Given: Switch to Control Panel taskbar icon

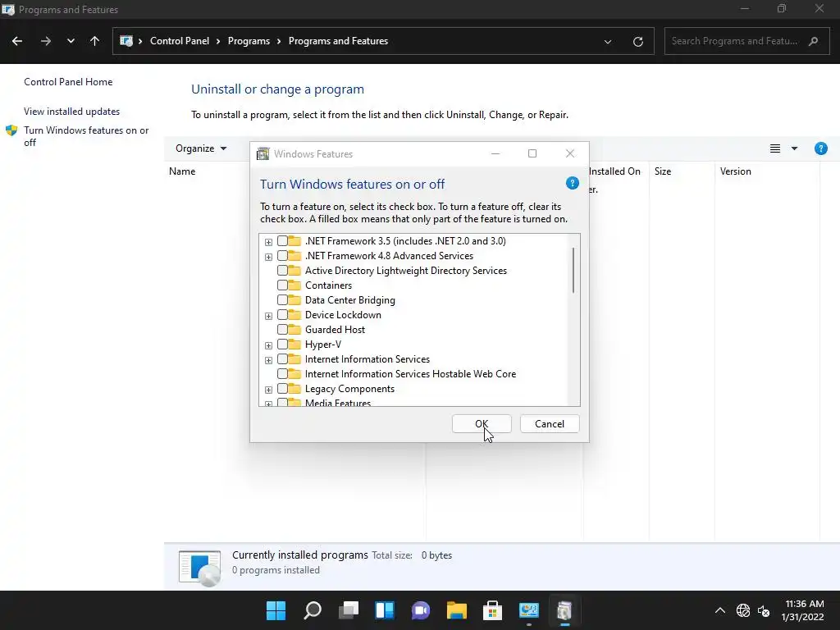Looking at the screenshot, I should click(529, 610).
